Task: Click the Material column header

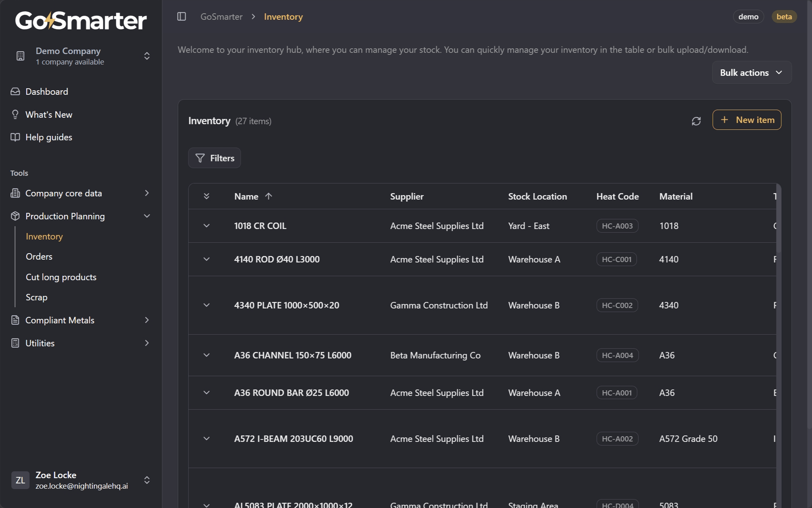Action: pyautogui.click(x=676, y=196)
